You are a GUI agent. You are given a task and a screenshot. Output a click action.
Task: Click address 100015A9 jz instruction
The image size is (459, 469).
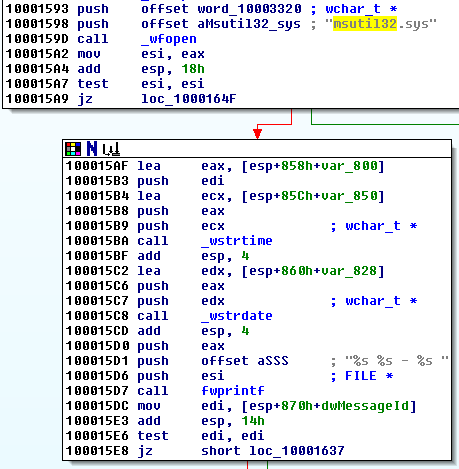37,99
